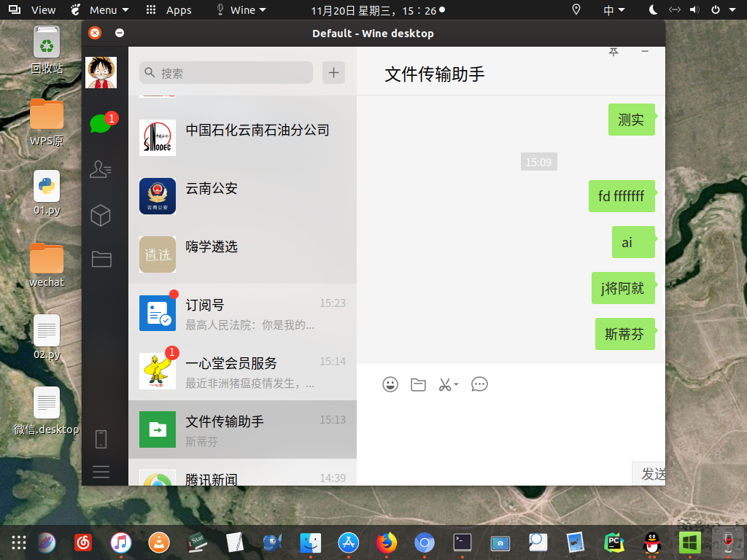Open the 云南公安 conversation
The image size is (747, 560).
pyautogui.click(x=242, y=195)
